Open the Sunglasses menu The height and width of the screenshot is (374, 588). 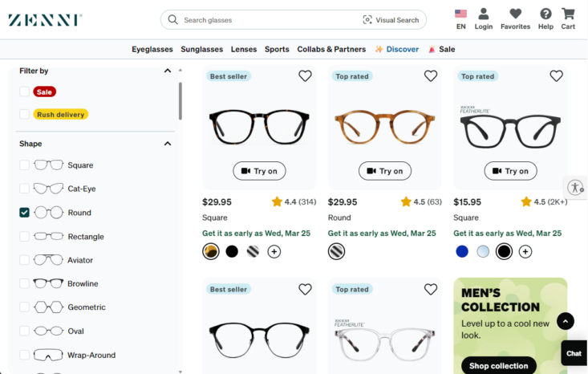coord(201,49)
